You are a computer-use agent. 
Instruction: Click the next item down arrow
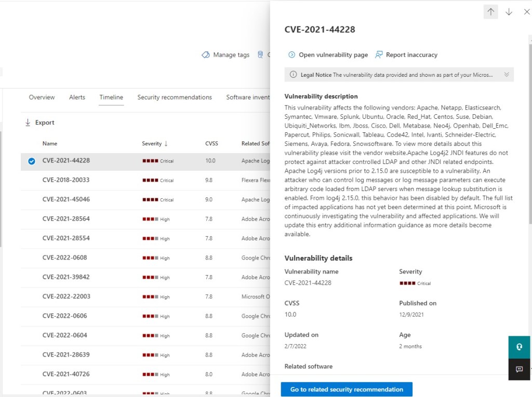coord(509,12)
